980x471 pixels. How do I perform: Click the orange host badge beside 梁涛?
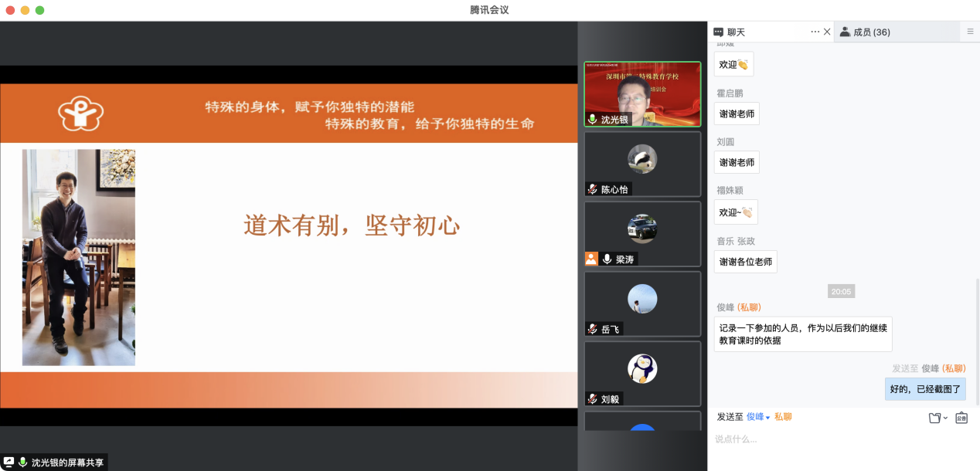coord(591,259)
